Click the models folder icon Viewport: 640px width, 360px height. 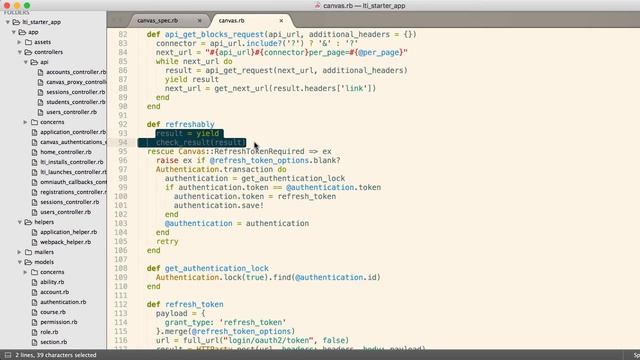[28, 262]
